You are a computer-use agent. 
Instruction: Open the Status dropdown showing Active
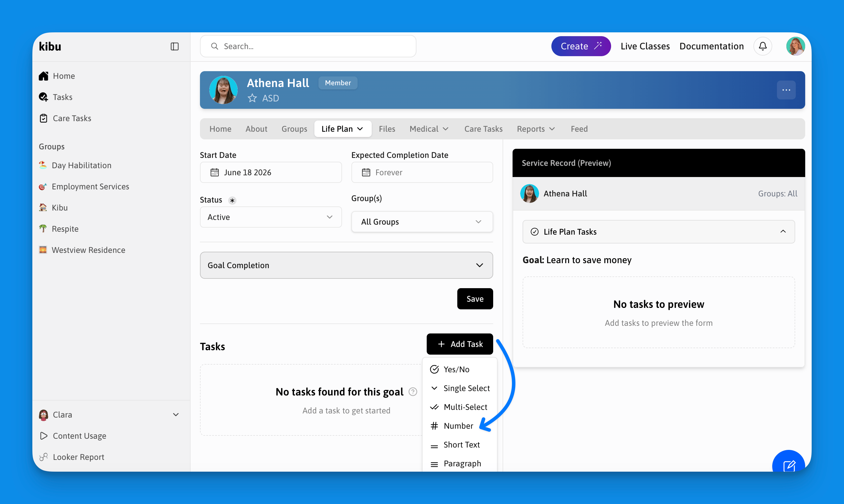point(271,217)
